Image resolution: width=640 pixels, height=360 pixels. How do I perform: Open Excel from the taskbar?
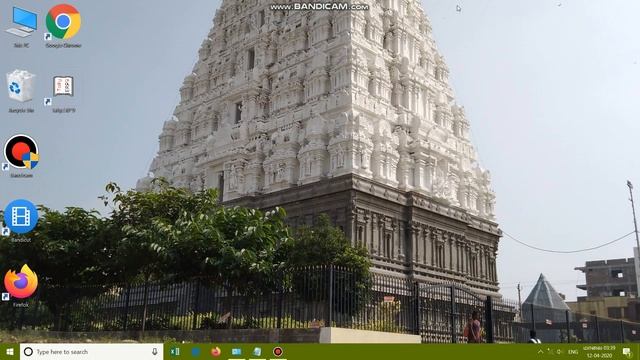tap(175, 352)
